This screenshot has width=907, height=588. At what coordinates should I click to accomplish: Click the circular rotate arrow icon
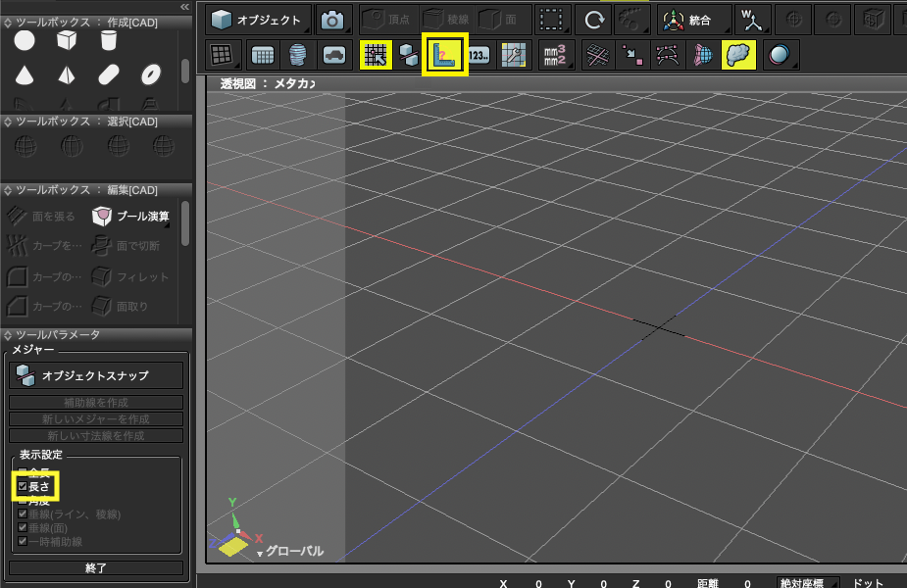[x=594, y=21]
